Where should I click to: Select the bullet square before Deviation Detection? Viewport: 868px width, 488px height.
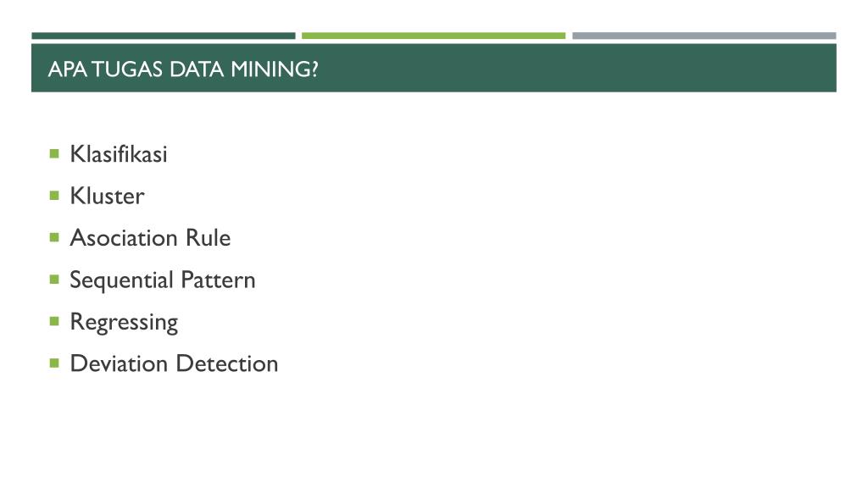54,363
